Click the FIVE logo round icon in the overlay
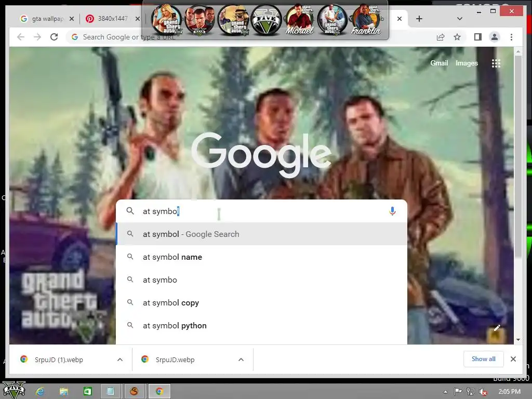The image size is (532, 399). 267,20
